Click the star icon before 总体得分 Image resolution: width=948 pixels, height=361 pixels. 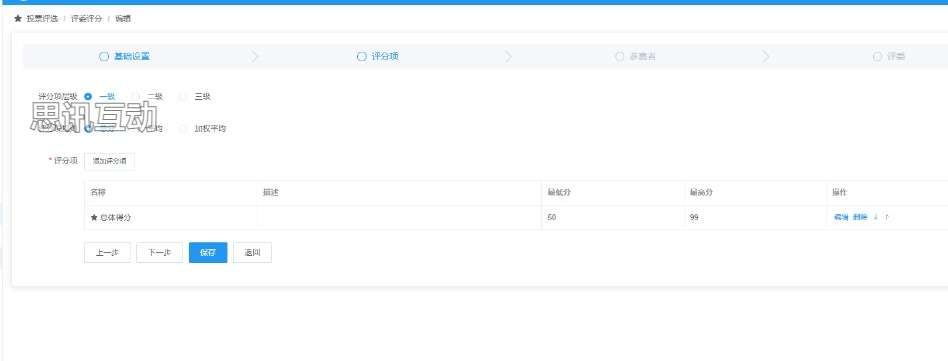[94, 217]
